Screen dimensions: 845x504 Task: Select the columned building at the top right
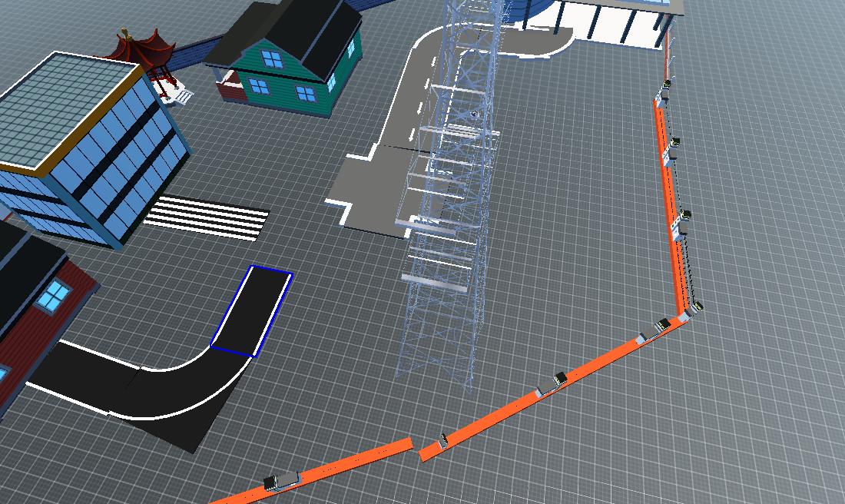(615, 19)
